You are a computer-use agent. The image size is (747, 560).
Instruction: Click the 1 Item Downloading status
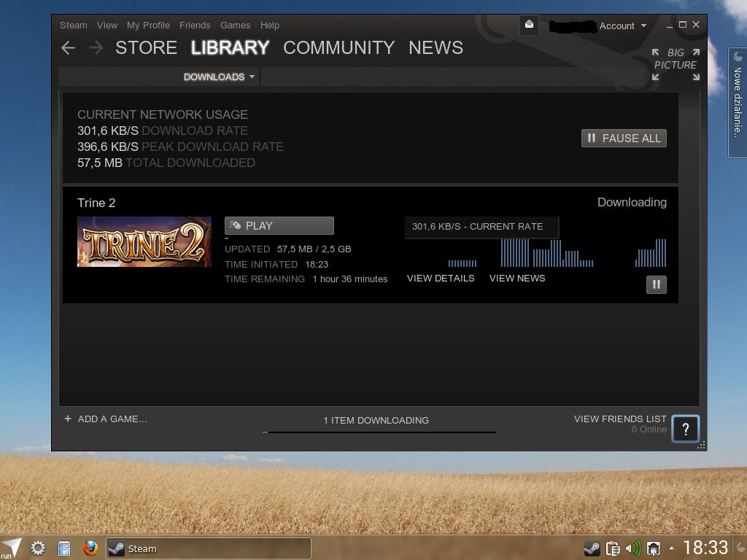[376, 421]
